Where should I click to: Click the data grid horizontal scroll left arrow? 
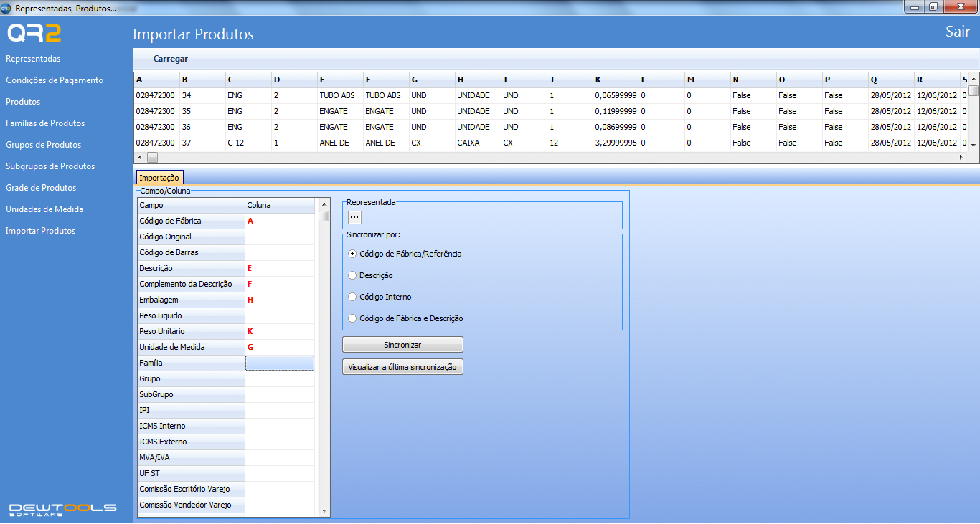tap(140, 157)
